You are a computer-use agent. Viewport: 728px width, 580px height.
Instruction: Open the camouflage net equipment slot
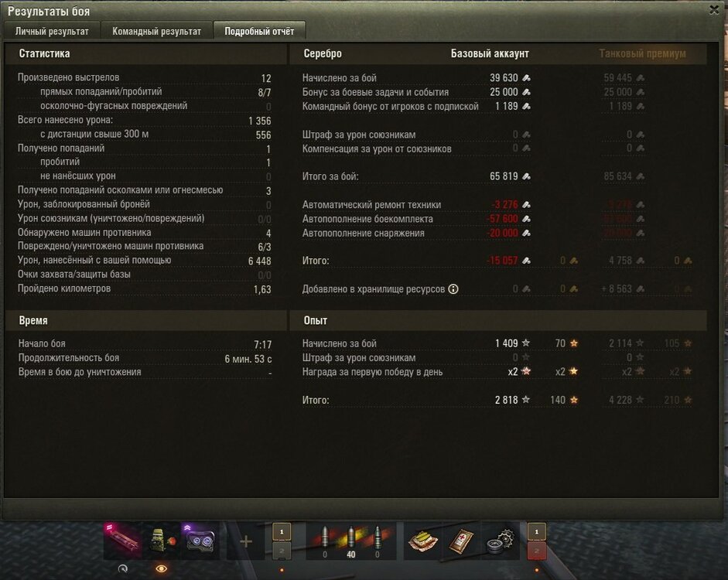pyautogui.click(x=162, y=541)
